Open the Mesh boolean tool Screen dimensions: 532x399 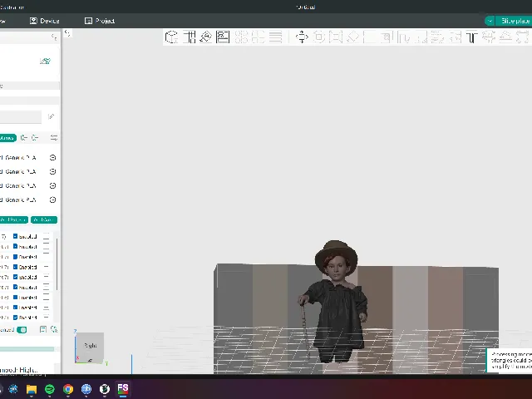coord(387,37)
